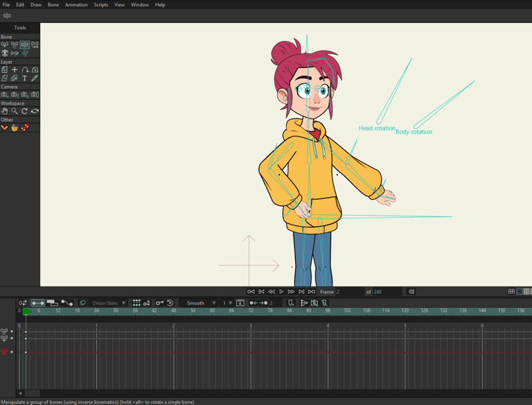Screen dimensions: 532x405
Task: Rewind to start of animation
Action: (x=251, y=291)
